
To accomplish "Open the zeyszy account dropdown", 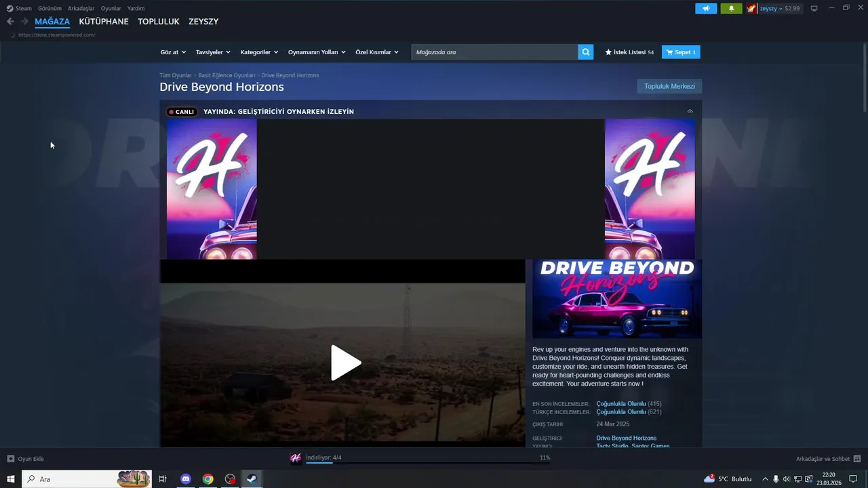I will tap(771, 8).
